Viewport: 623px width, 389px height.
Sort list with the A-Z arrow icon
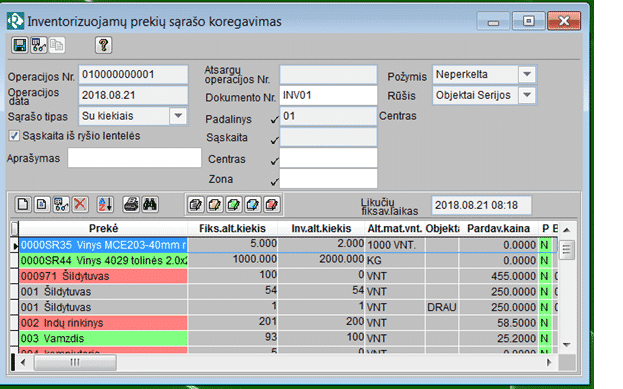tap(105, 205)
